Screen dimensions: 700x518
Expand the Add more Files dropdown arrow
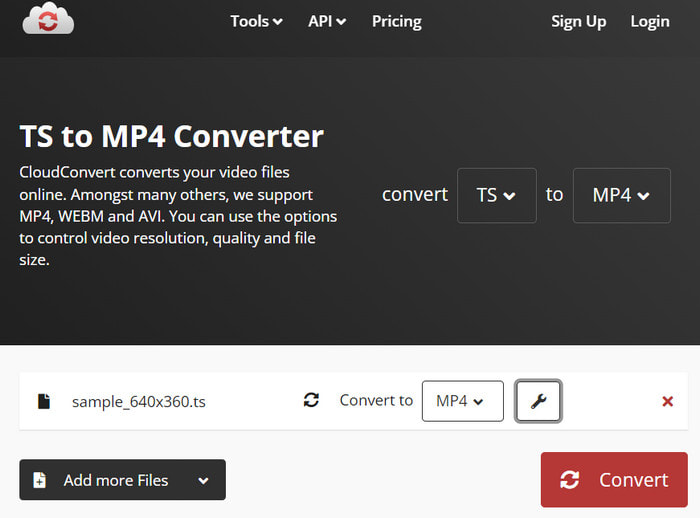point(204,480)
